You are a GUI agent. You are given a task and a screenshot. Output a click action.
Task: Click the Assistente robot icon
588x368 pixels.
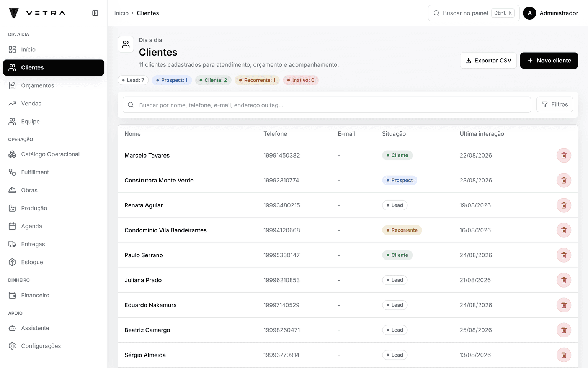pos(12,328)
